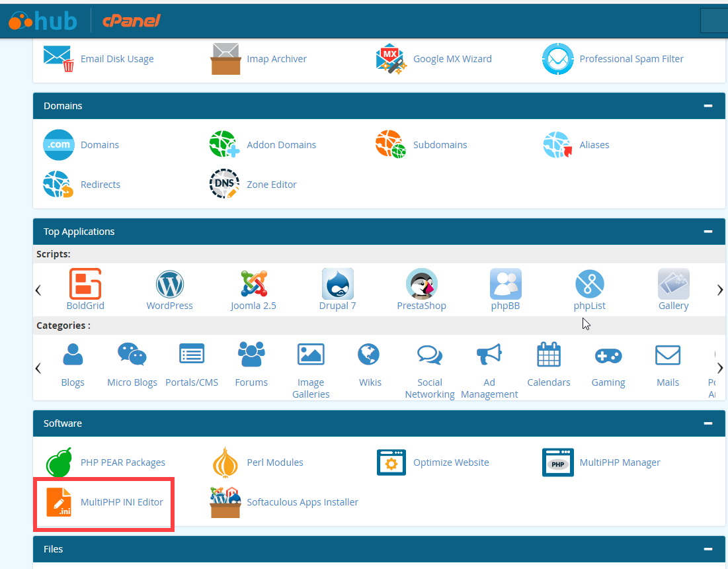
Task: Click the Optimize Website gear icon
Action: pos(391,462)
